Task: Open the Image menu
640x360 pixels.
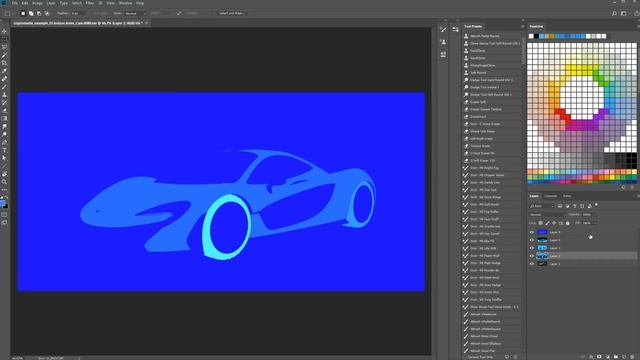Action: click(37, 3)
